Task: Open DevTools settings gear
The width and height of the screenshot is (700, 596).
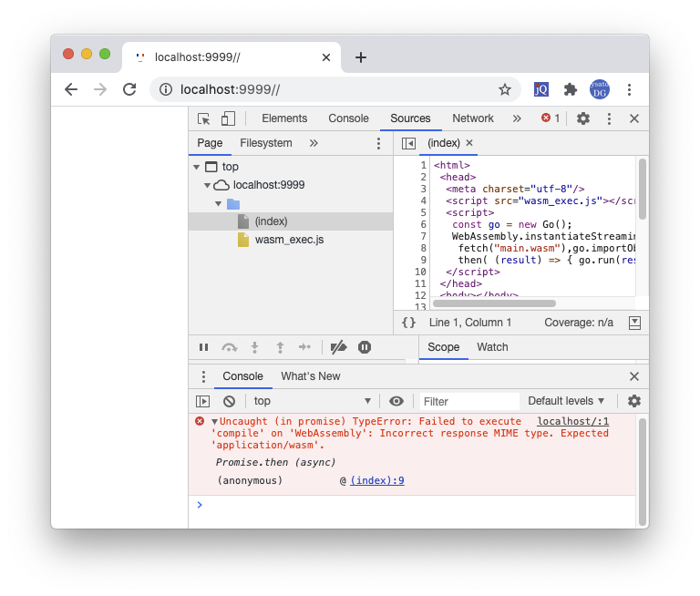Action: (x=583, y=118)
